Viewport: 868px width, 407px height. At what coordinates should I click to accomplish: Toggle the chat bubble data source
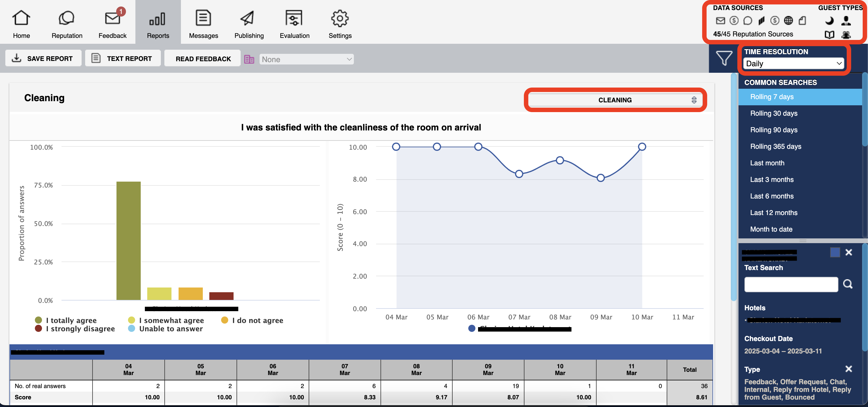pos(747,21)
